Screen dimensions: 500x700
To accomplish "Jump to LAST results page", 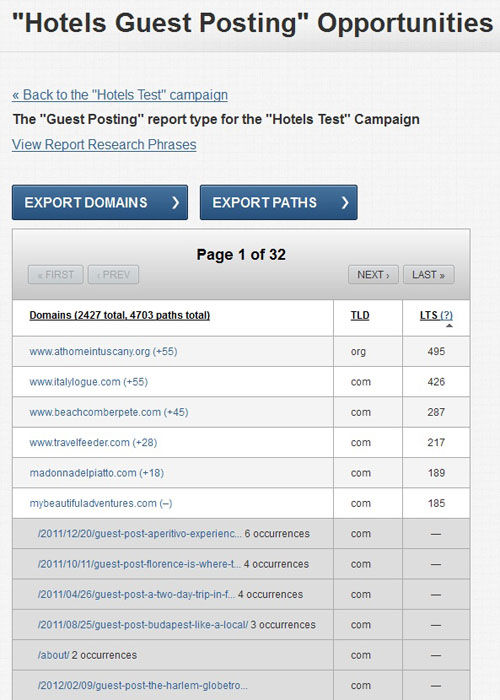I will (x=429, y=275).
